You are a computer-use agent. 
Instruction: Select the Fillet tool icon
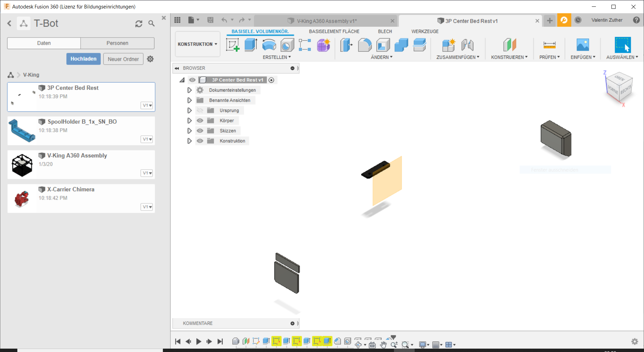[x=365, y=45]
